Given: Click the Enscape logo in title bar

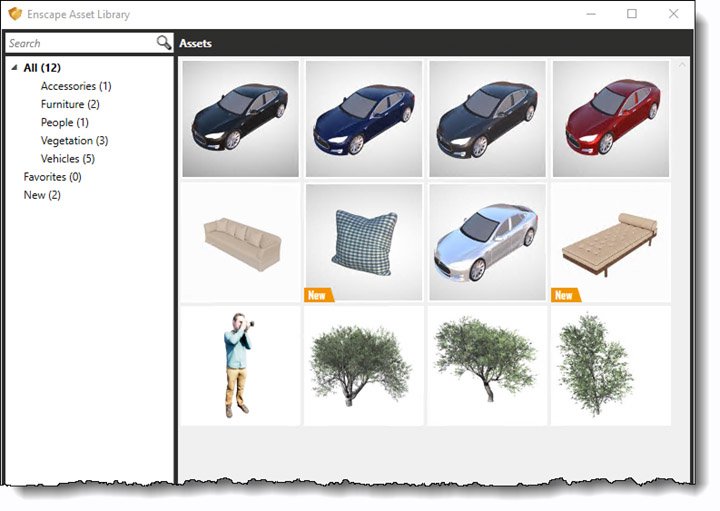Looking at the screenshot, I should [x=15, y=14].
